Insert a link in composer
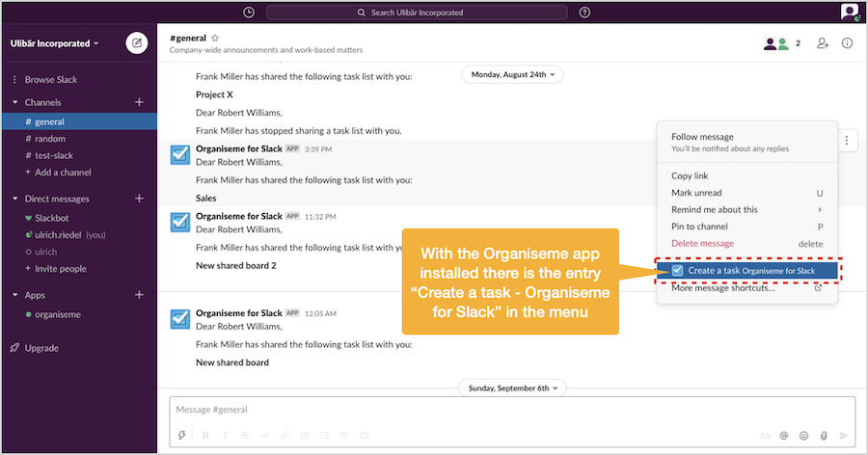The width and height of the screenshot is (868, 455). [285, 435]
